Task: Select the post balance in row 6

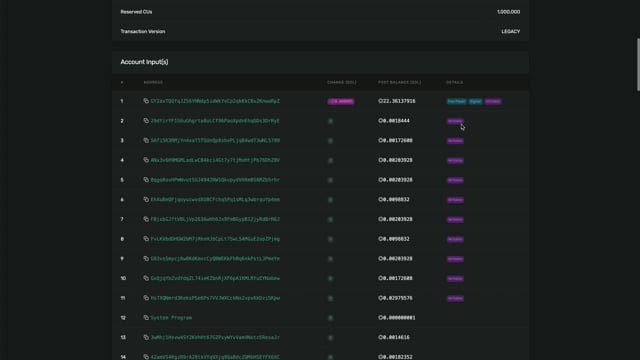Action: pyautogui.click(x=394, y=200)
